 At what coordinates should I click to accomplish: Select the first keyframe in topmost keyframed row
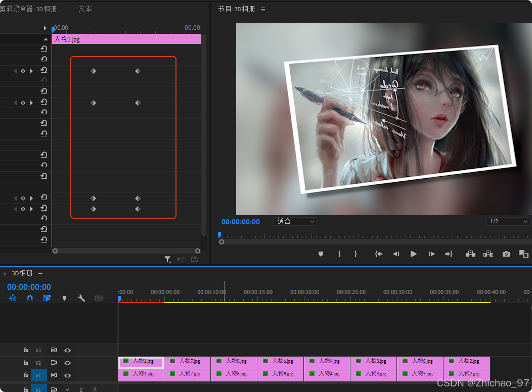(x=94, y=71)
